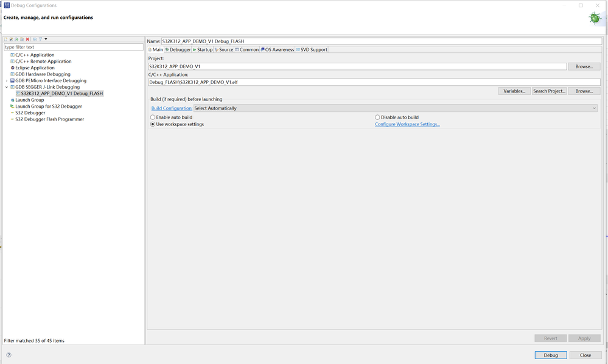Click the Eclipse Application icon

tap(12, 68)
